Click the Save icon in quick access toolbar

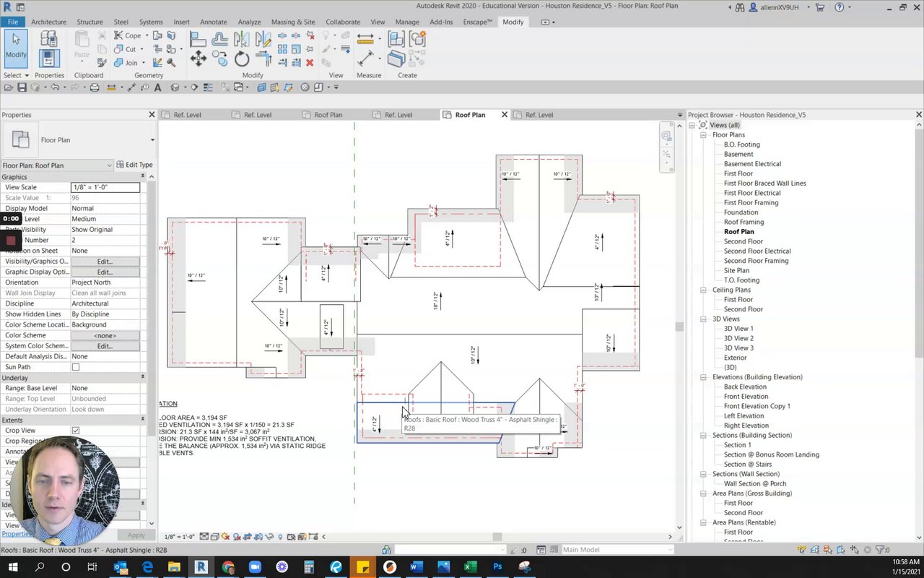pyautogui.click(x=22, y=87)
